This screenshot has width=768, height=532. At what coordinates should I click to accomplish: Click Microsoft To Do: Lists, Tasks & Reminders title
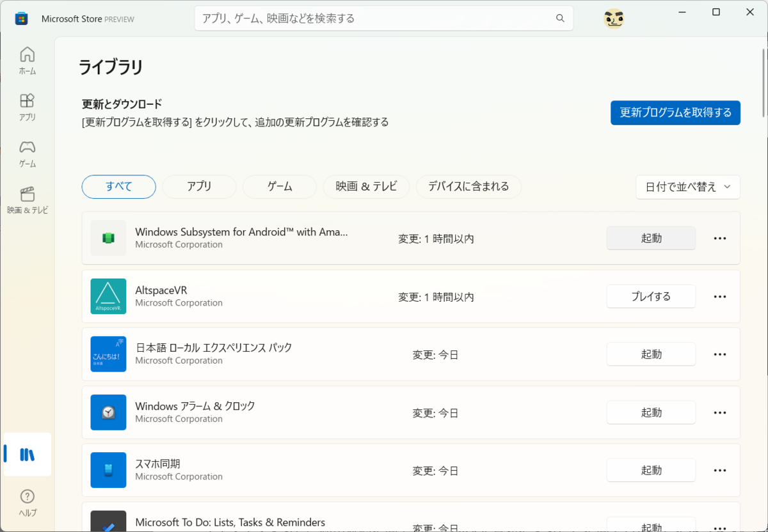[x=230, y=522]
